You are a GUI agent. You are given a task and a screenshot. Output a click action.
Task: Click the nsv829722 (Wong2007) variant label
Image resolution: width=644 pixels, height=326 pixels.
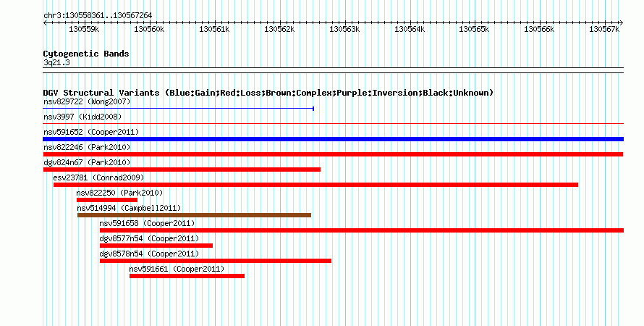[87, 101]
